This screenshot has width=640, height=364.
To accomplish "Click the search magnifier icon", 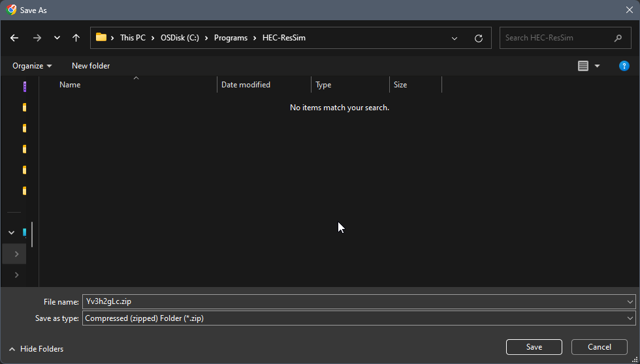I will pyautogui.click(x=618, y=38).
